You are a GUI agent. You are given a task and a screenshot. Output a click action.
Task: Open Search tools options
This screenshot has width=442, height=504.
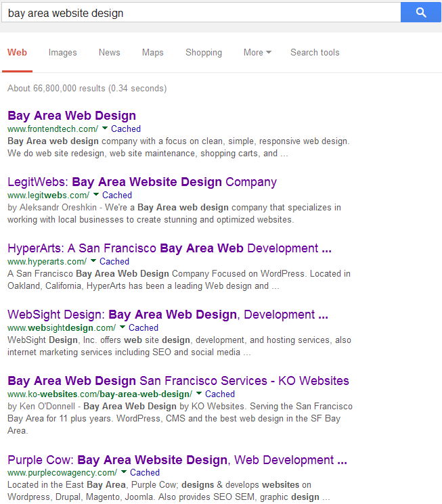click(315, 52)
